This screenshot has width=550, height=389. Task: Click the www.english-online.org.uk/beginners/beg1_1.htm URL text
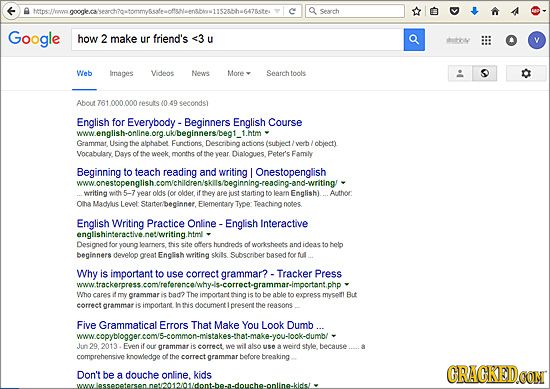click(x=169, y=133)
